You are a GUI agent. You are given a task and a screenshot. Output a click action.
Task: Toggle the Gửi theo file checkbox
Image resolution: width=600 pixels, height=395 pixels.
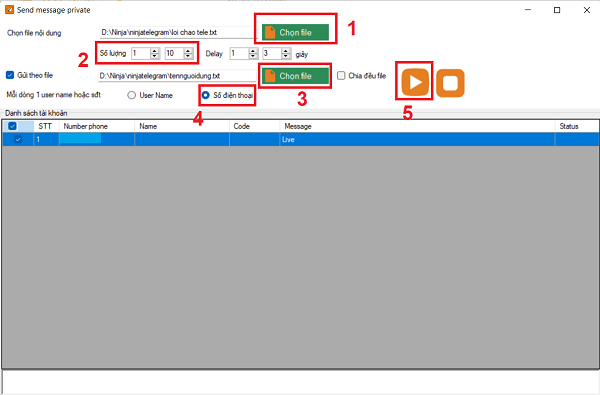(10, 75)
